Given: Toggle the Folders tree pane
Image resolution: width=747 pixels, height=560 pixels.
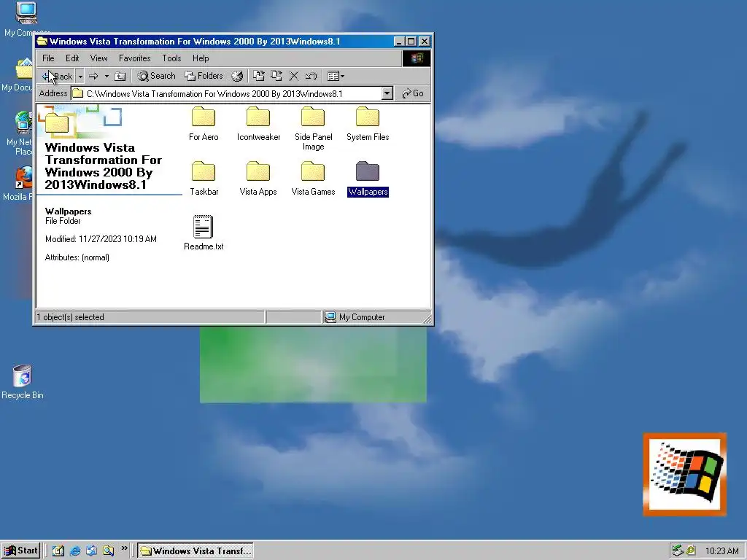Looking at the screenshot, I should [204, 76].
